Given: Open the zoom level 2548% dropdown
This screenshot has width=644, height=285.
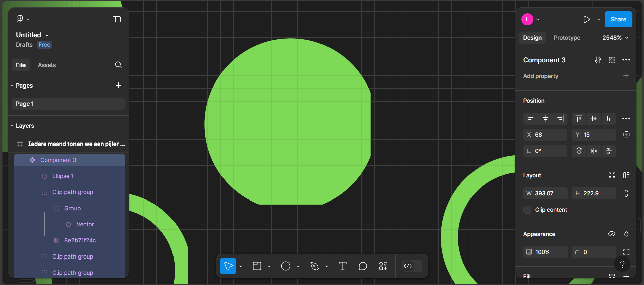Looking at the screenshot, I should click(615, 38).
